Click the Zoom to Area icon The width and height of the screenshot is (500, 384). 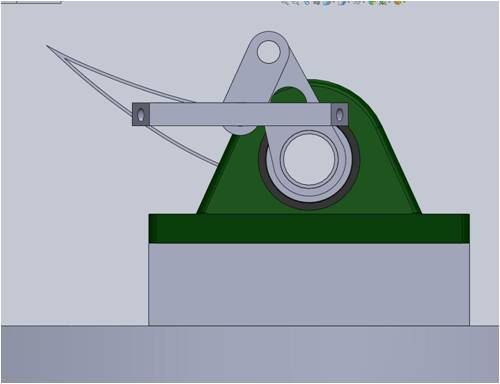click(x=296, y=3)
